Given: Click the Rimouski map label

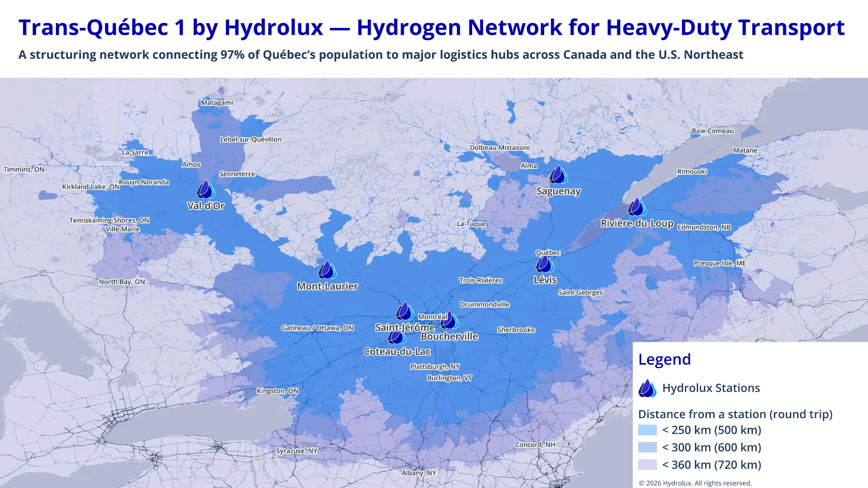Looking at the screenshot, I should 692,172.
